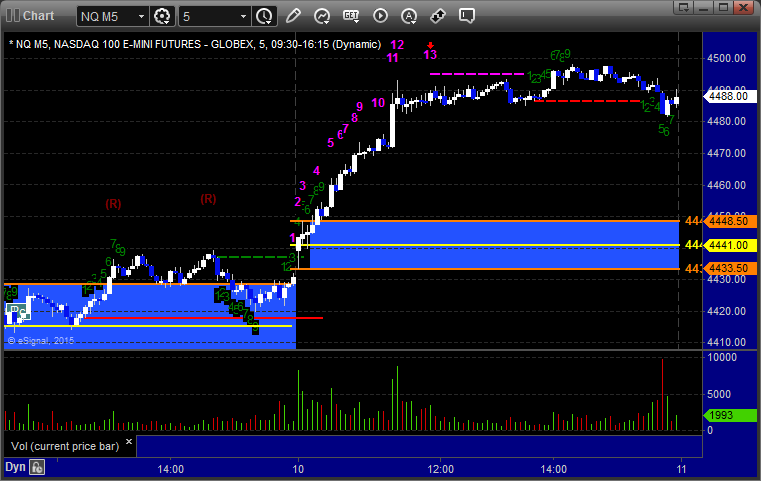Click the green 1993 volume marker
The height and width of the screenshot is (481, 761).
coord(729,415)
